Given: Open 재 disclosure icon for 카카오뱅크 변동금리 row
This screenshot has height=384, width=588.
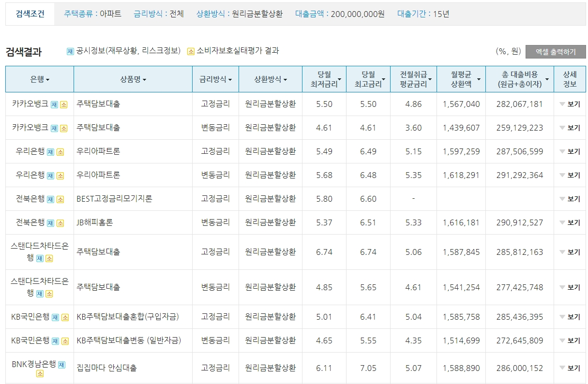Looking at the screenshot, I should (54, 128).
